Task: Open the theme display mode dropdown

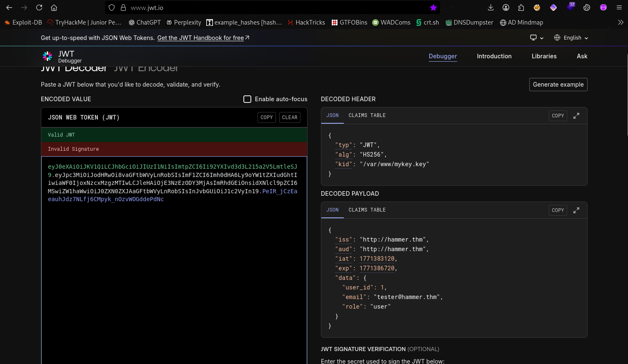Action: (x=536, y=38)
